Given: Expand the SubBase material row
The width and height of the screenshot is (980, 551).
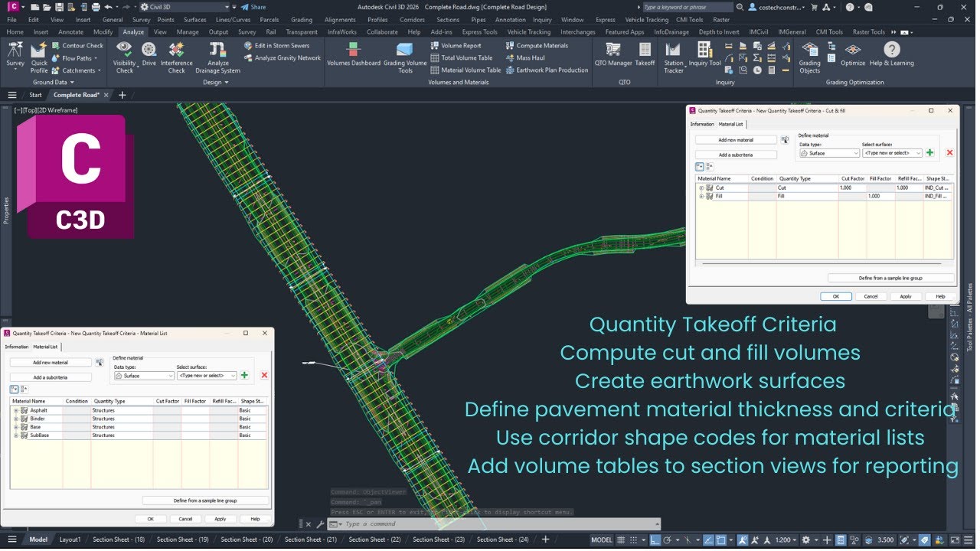Looking at the screenshot, I should (16, 435).
